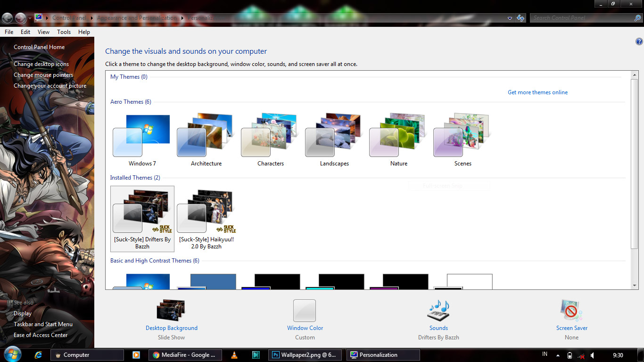The height and width of the screenshot is (362, 644).
Task: Click the 9:30 taskbar clock
Action: (618, 355)
